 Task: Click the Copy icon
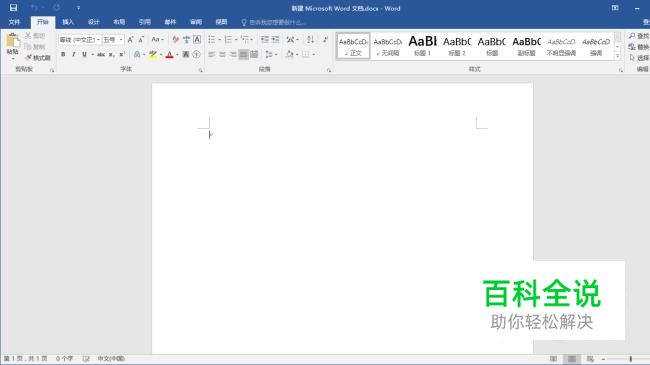point(28,46)
